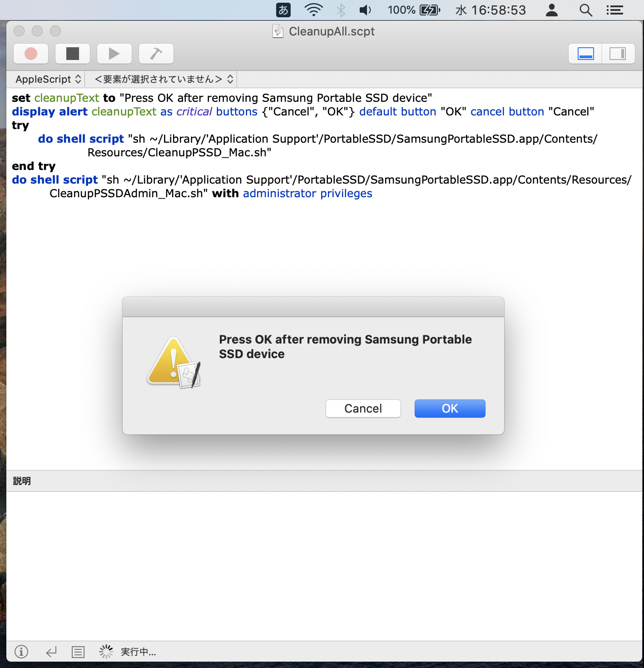Run the script with the play button
The height and width of the screenshot is (668, 644).
click(x=114, y=54)
